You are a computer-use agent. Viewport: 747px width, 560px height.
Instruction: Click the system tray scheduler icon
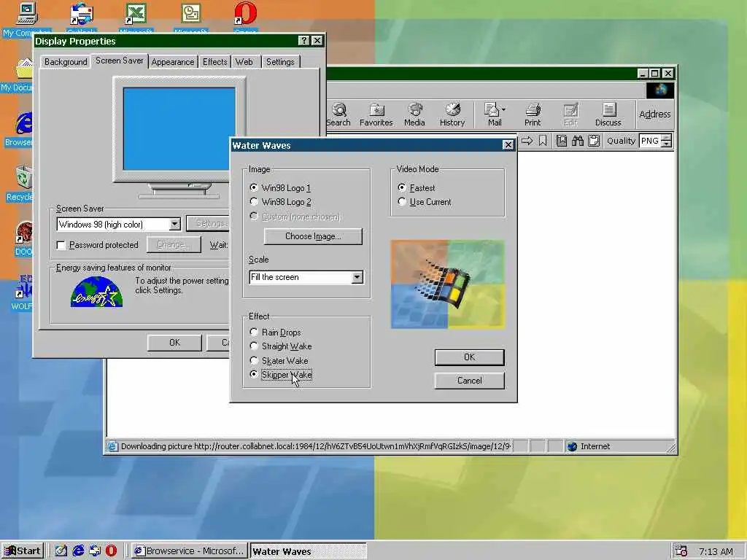click(681, 551)
